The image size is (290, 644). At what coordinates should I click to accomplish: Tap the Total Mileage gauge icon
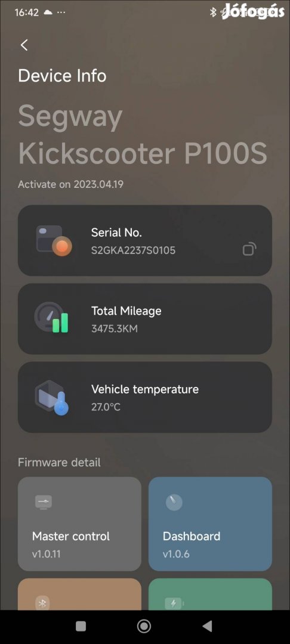tap(52, 318)
